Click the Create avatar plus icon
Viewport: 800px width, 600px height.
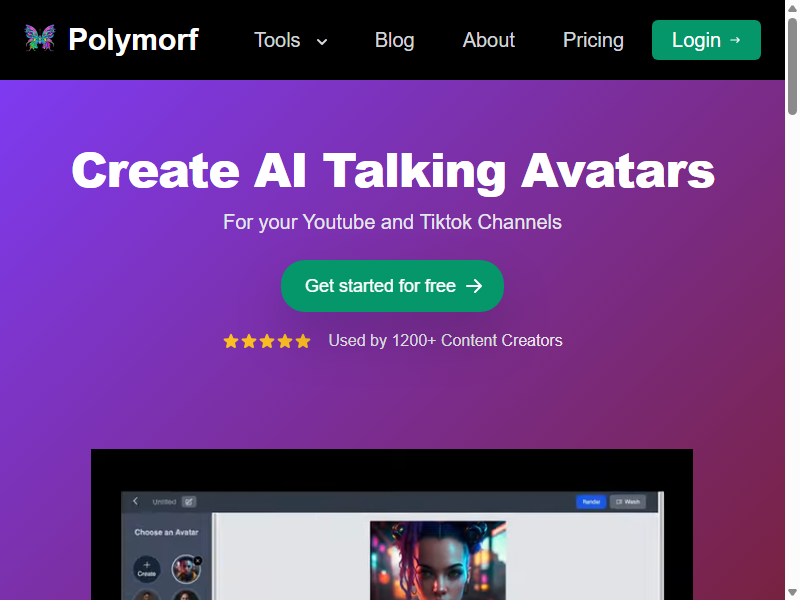pyautogui.click(x=146, y=568)
